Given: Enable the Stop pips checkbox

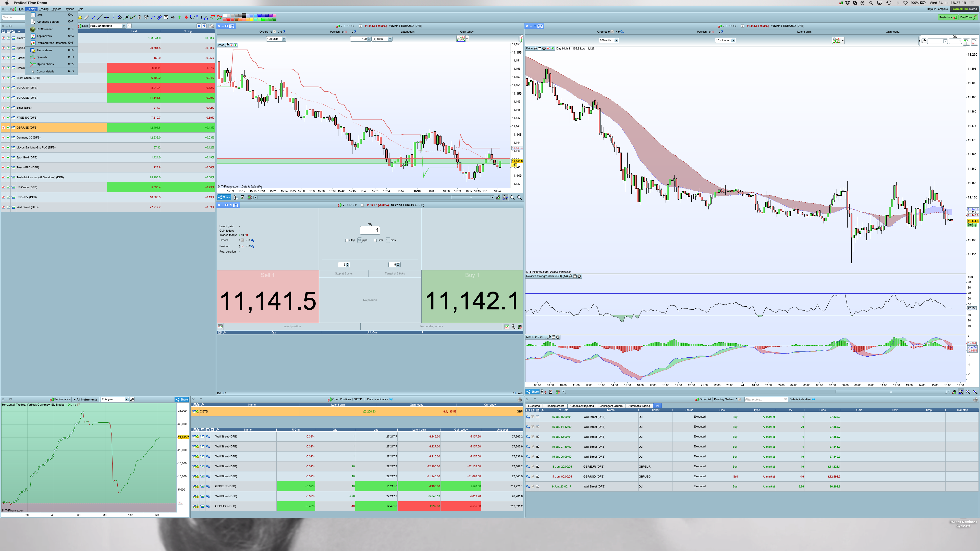Looking at the screenshot, I should [347, 240].
